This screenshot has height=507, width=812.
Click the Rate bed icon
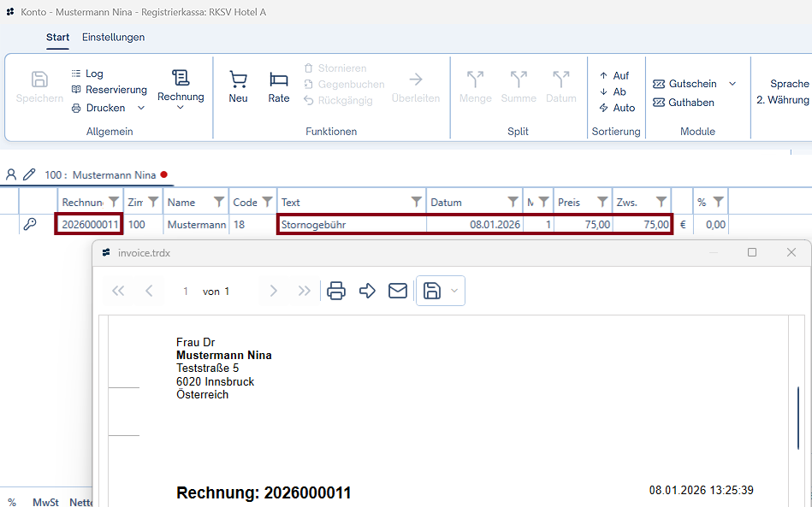click(279, 80)
